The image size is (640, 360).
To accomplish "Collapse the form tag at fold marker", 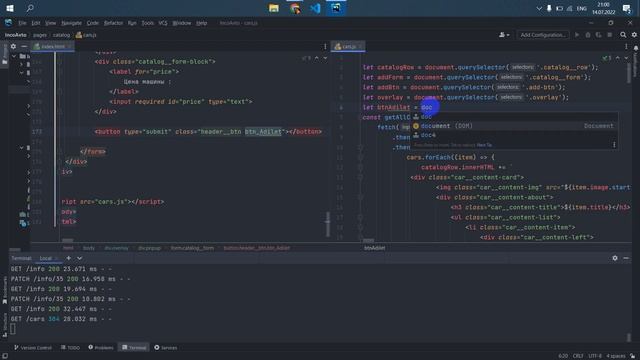I will coord(60,152).
